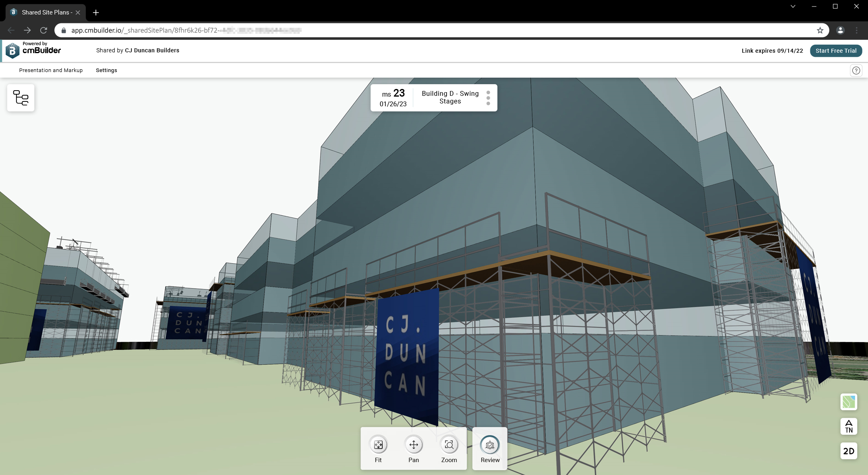
Task: Select the Shared Site Plans tab
Action: [45, 12]
